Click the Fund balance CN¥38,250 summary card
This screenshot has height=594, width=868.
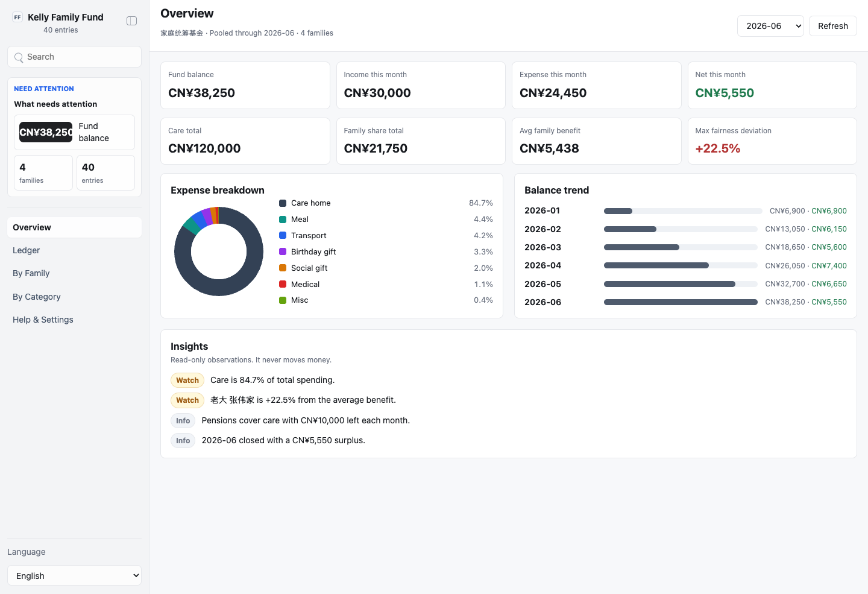(245, 85)
